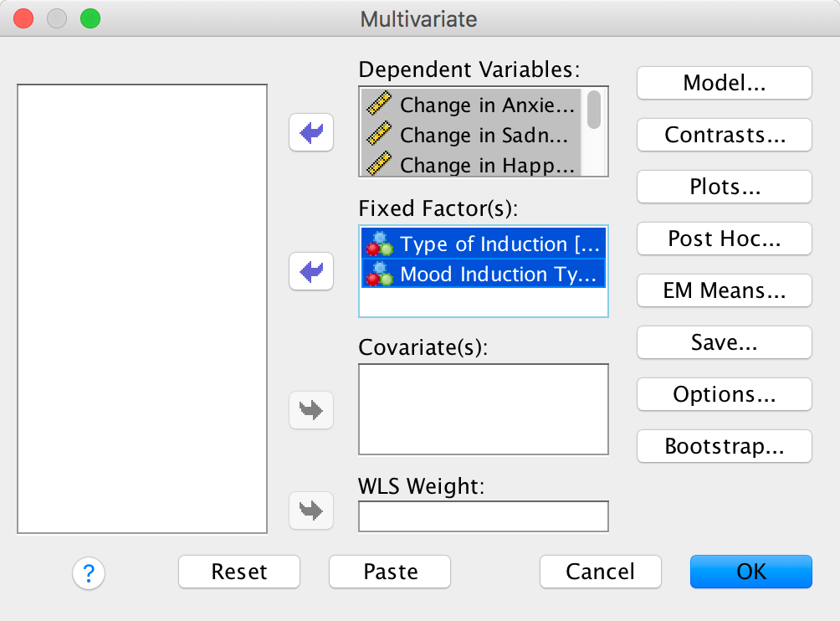
Task: Confirm the analysis with OK
Action: point(750,572)
